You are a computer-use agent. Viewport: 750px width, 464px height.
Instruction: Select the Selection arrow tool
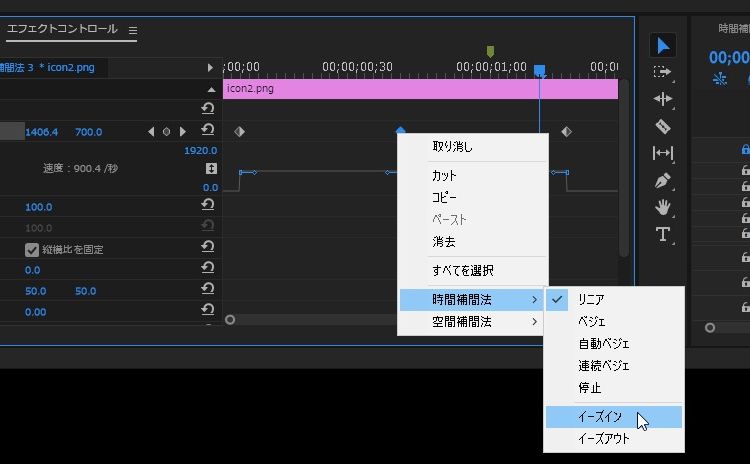(663, 45)
